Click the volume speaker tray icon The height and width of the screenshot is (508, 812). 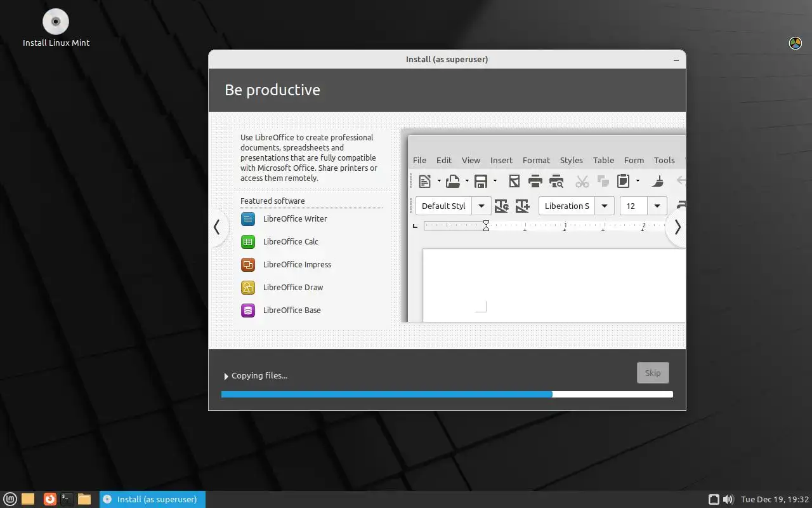pos(728,499)
